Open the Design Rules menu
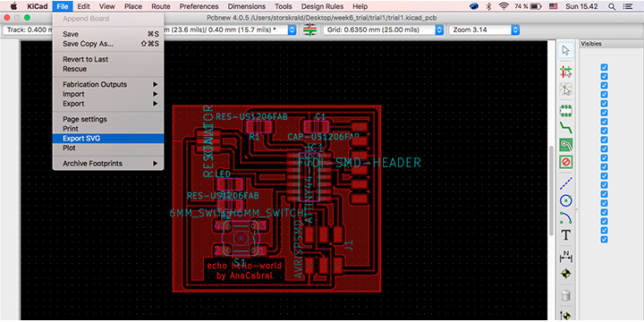The width and height of the screenshot is (644, 322). [x=322, y=6]
